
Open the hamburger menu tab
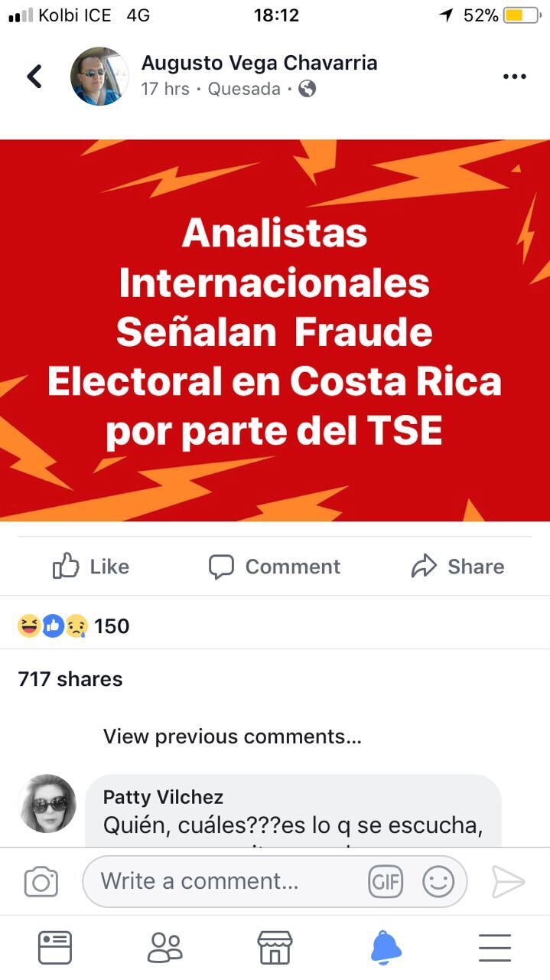coord(495,948)
